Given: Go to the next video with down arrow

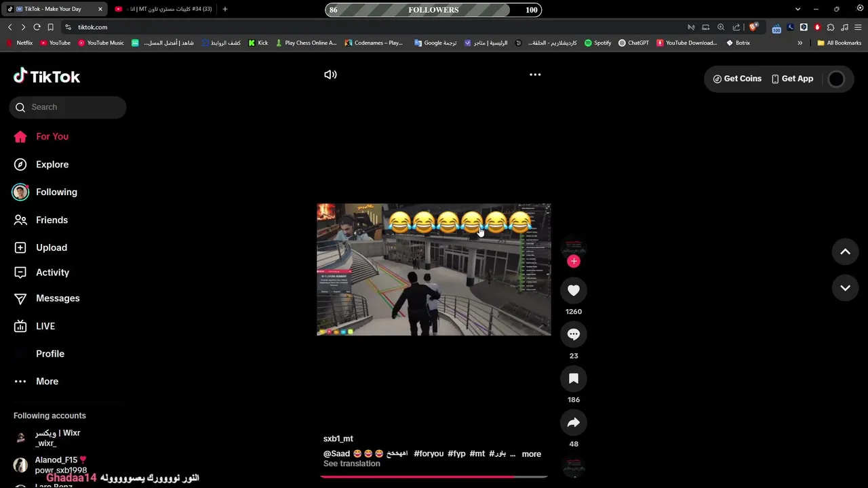Looking at the screenshot, I should pos(845,288).
